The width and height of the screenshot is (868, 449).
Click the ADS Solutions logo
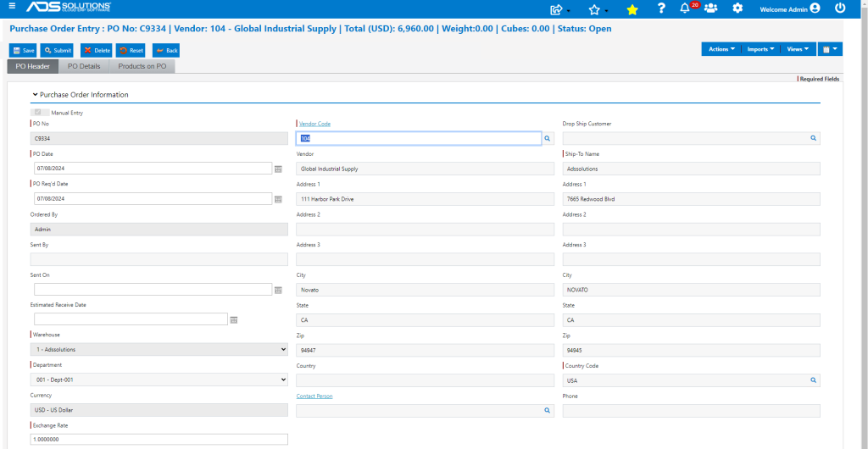point(69,7)
